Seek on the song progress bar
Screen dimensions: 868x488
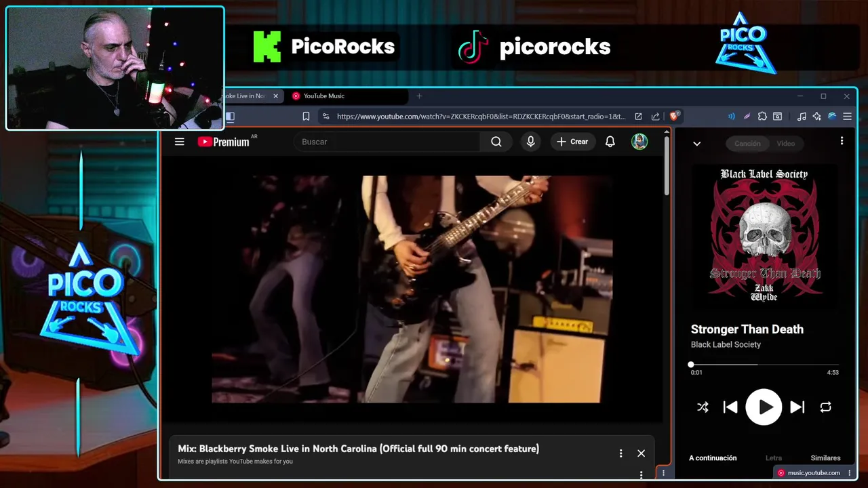tap(764, 365)
